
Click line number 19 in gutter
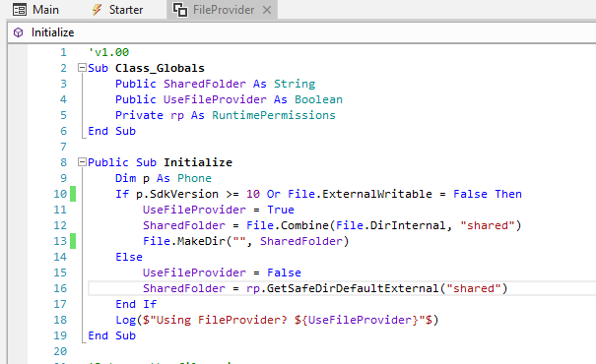click(x=60, y=335)
